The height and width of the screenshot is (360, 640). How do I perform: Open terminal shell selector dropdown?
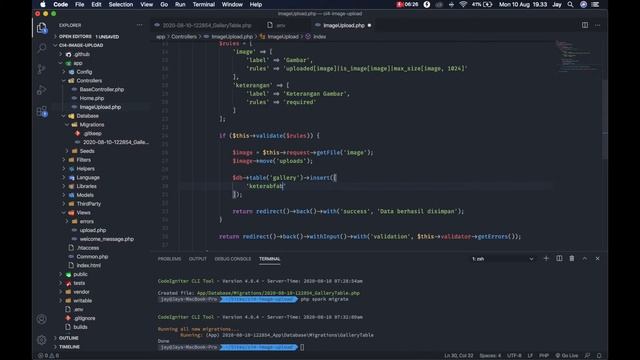pyautogui.click(x=502, y=259)
